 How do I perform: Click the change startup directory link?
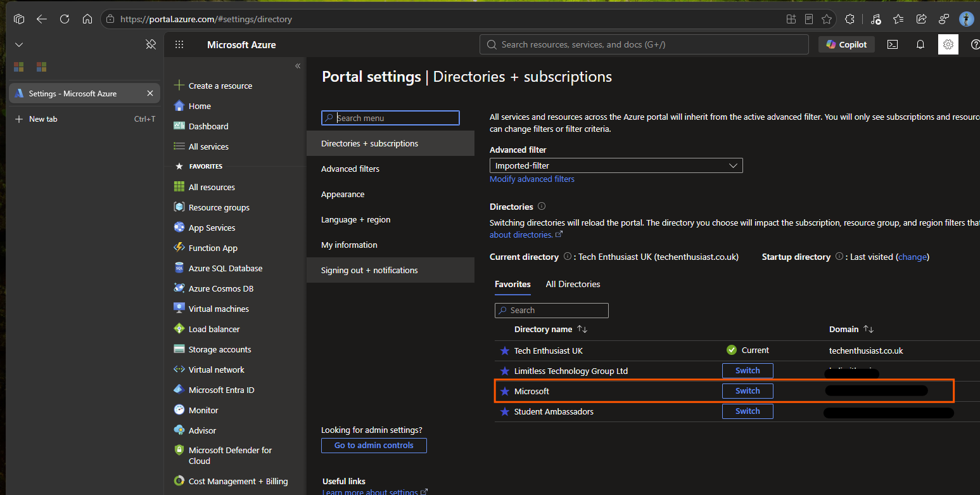coord(912,257)
